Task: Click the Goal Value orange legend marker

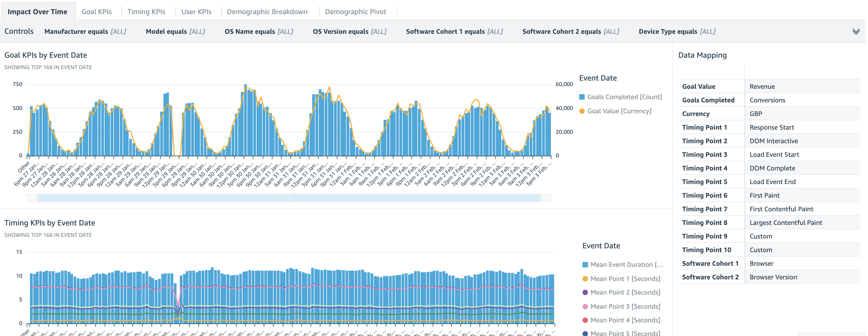Action: [x=582, y=111]
